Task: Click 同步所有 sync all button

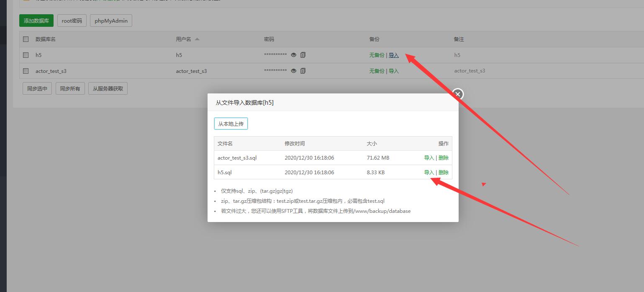Action: [x=70, y=88]
